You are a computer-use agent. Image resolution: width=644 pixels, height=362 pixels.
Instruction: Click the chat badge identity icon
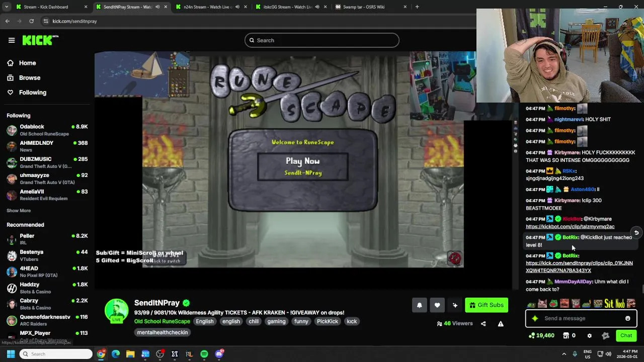click(x=605, y=335)
